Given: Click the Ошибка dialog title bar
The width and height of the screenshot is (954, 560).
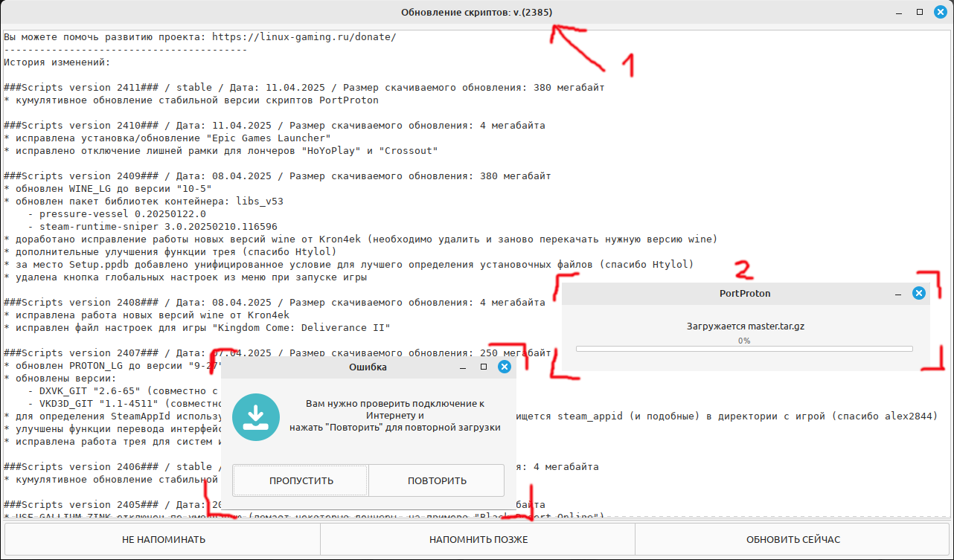Looking at the screenshot, I should tap(368, 367).
